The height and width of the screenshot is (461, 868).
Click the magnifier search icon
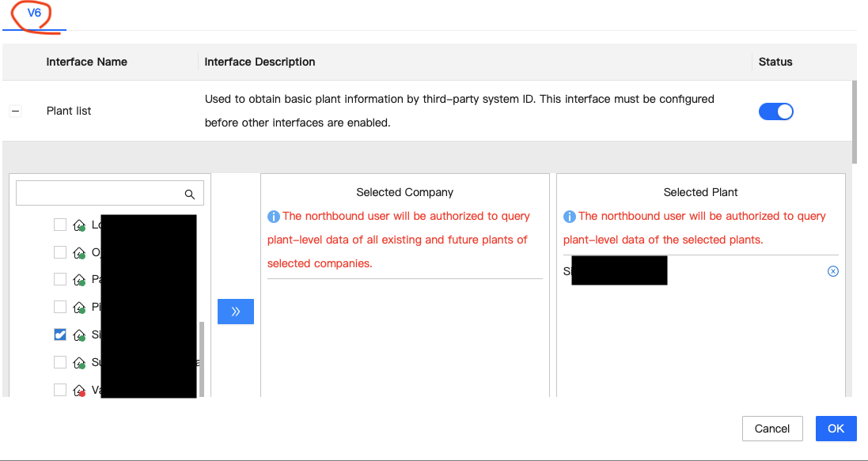[190, 194]
